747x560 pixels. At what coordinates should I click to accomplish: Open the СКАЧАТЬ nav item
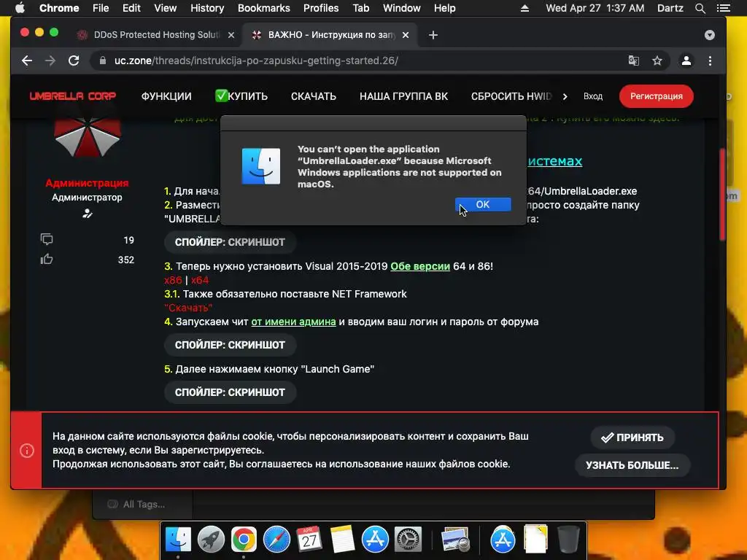tap(314, 96)
